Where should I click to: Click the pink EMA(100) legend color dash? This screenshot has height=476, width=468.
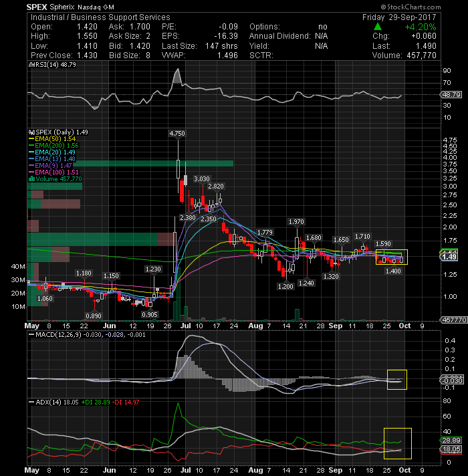(31, 172)
